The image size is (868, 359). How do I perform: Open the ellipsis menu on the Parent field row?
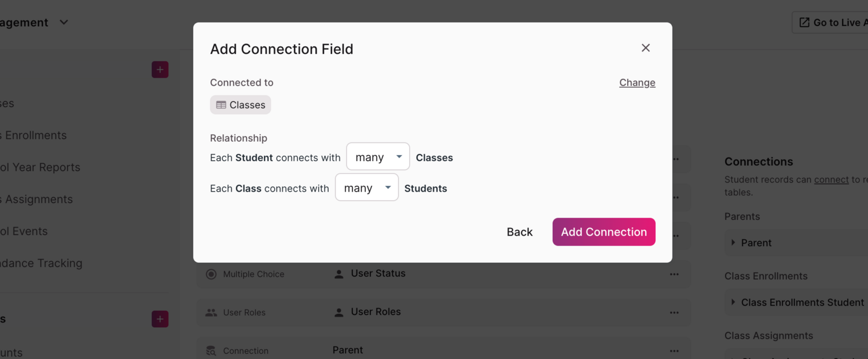pos(674,351)
